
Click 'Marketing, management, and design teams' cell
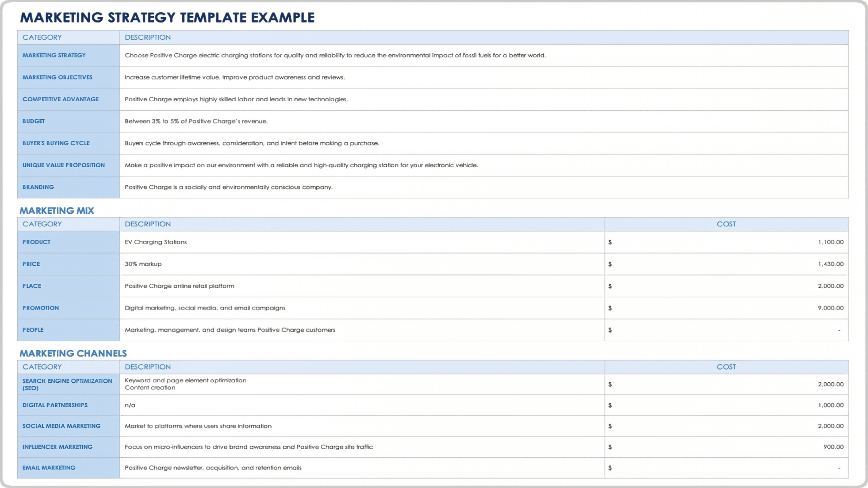pyautogui.click(x=362, y=330)
